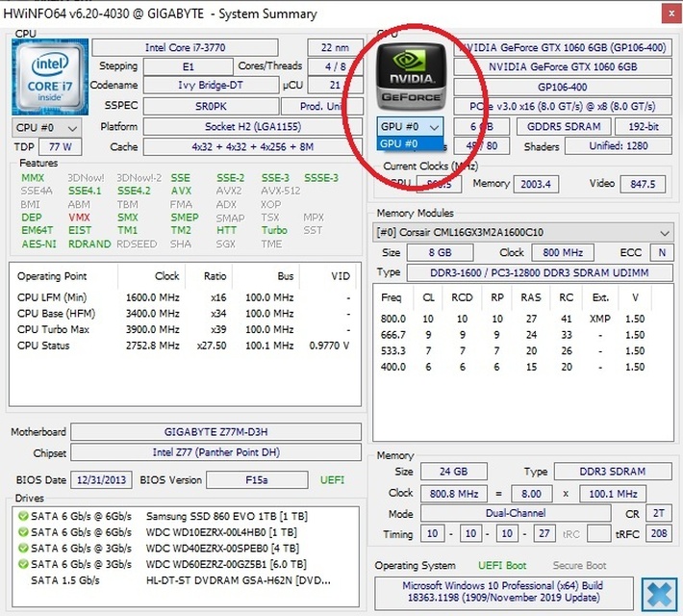Click the AES-NI feature flag
Viewport: 683px width, 616px height.
[x=39, y=244]
